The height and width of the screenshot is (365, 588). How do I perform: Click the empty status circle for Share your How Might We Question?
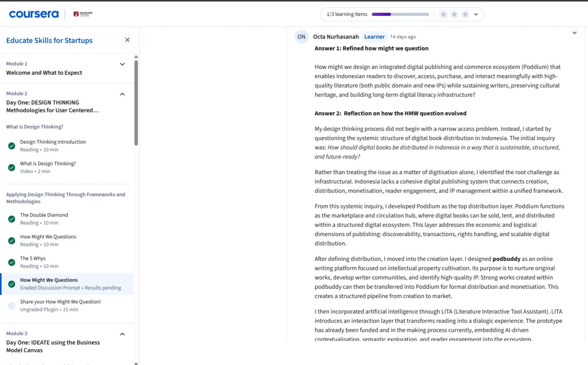12,305
